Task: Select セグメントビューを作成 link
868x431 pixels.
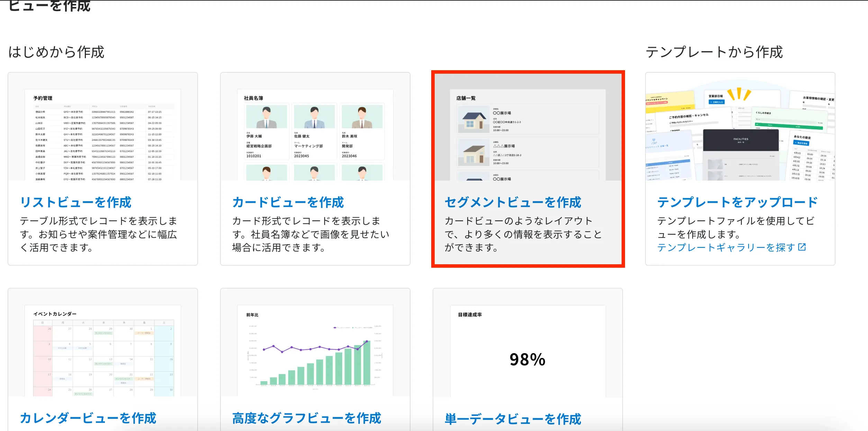Action: point(513,202)
